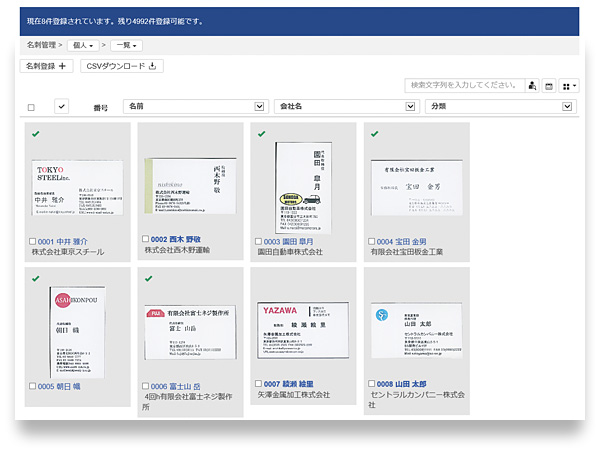This screenshot has height=450, width=600.
Task: Click the person search icon beside search box
Action: pyautogui.click(x=532, y=86)
